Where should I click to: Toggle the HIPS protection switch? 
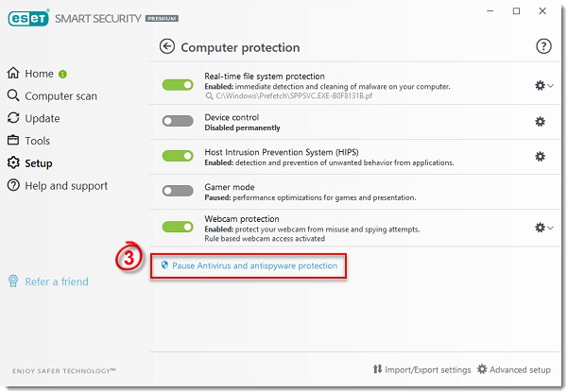[x=178, y=156]
